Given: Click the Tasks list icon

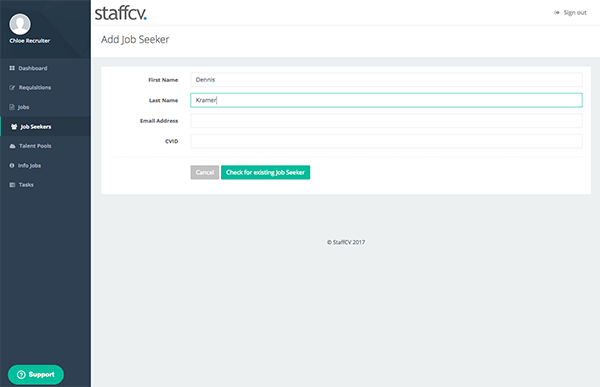Looking at the screenshot, I should 12,185.
